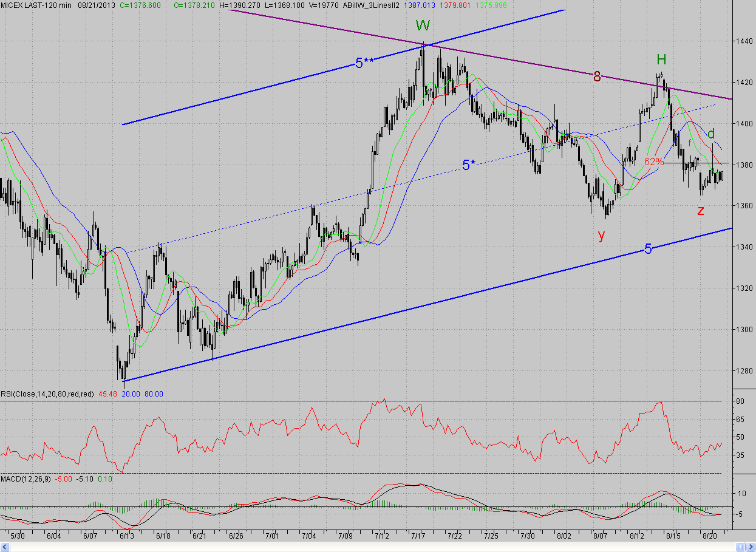
Task: Click the MICEX LAST-120 min chart title
Action: pos(36,4)
